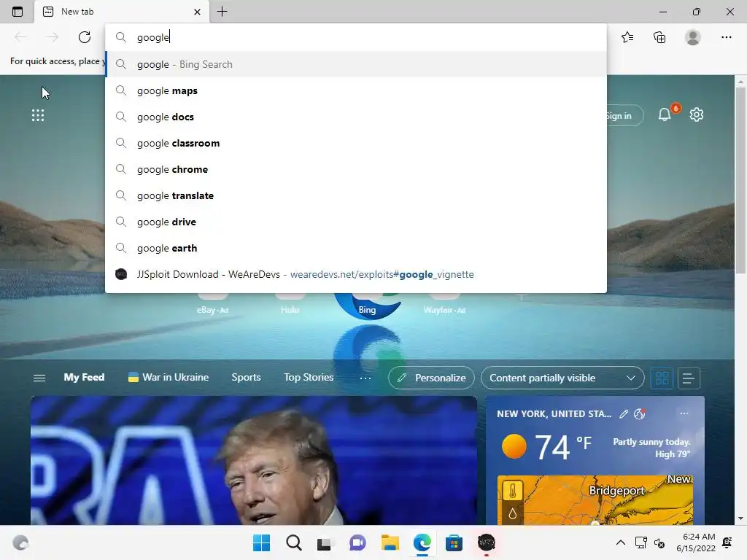Open the Collections icon
747x560 pixels.
(659, 37)
